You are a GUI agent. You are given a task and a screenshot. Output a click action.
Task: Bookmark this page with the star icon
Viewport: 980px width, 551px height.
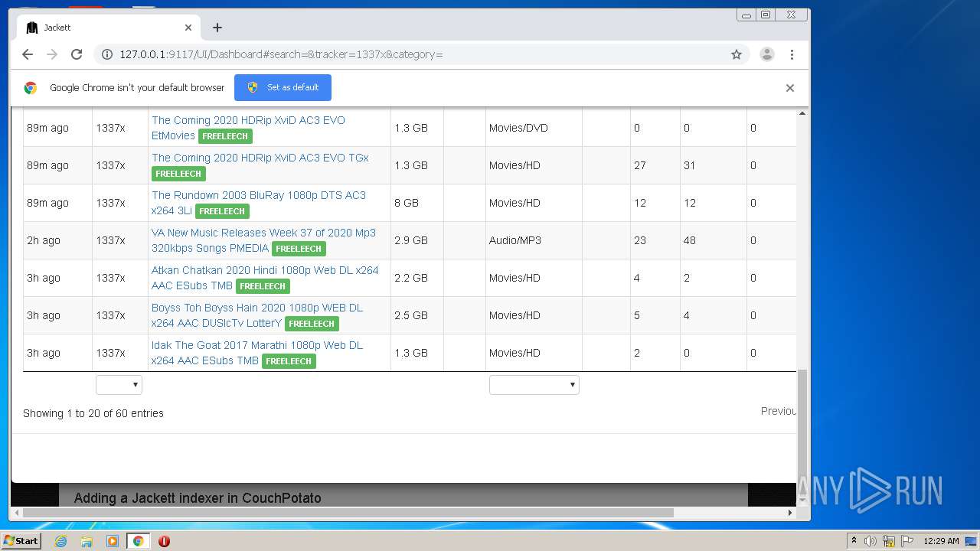coord(737,54)
